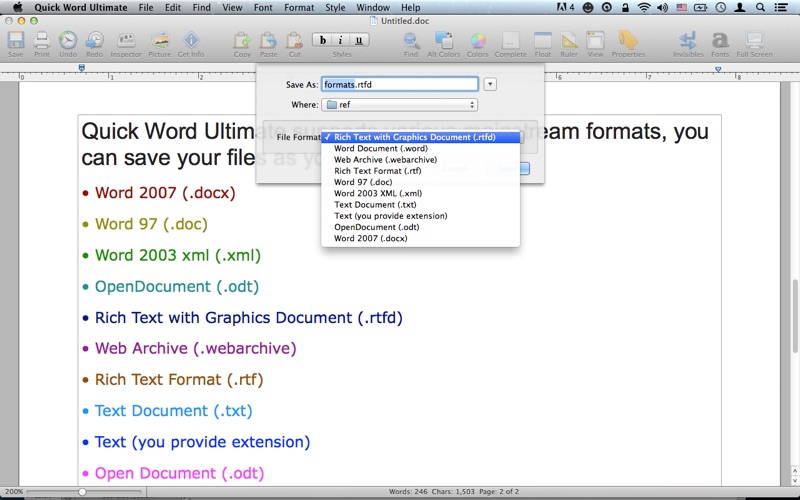Click the 'Web Archive (.webarchive)' document line
800x500 pixels.
click(x=195, y=348)
